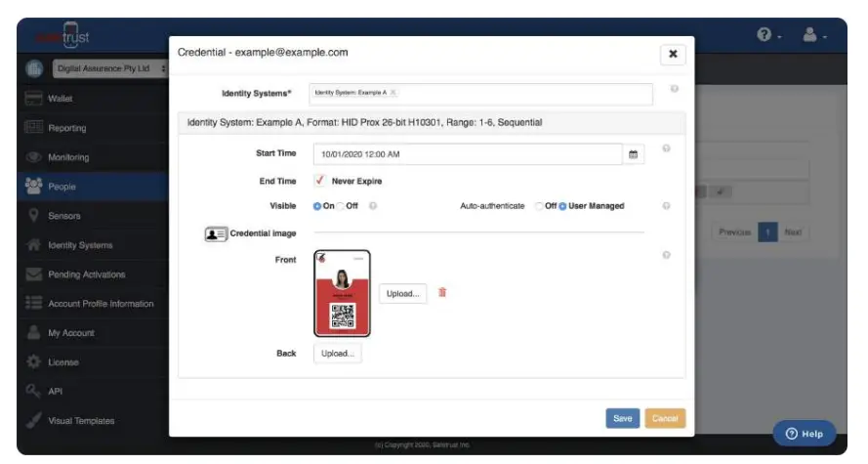This screenshot has width=868, height=464.
Task: Click the Reporting chart icon
Action: coord(34,127)
